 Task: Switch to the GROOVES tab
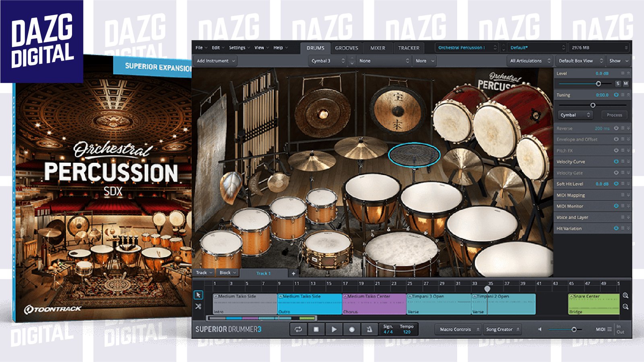click(347, 48)
